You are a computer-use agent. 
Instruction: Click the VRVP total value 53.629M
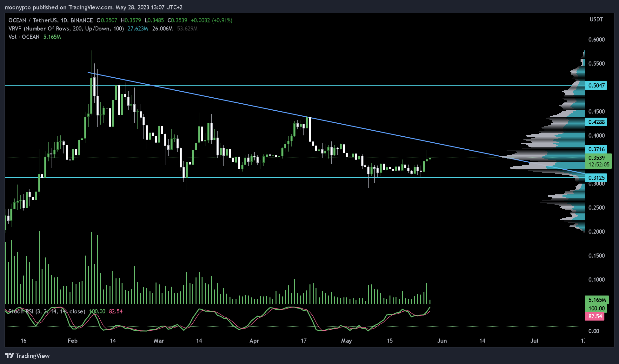187,29
